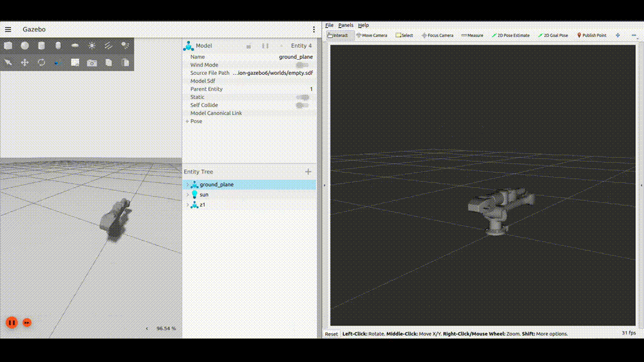Activate the Focus Camera tool
The height and width of the screenshot is (362, 644).
click(438, 35)
